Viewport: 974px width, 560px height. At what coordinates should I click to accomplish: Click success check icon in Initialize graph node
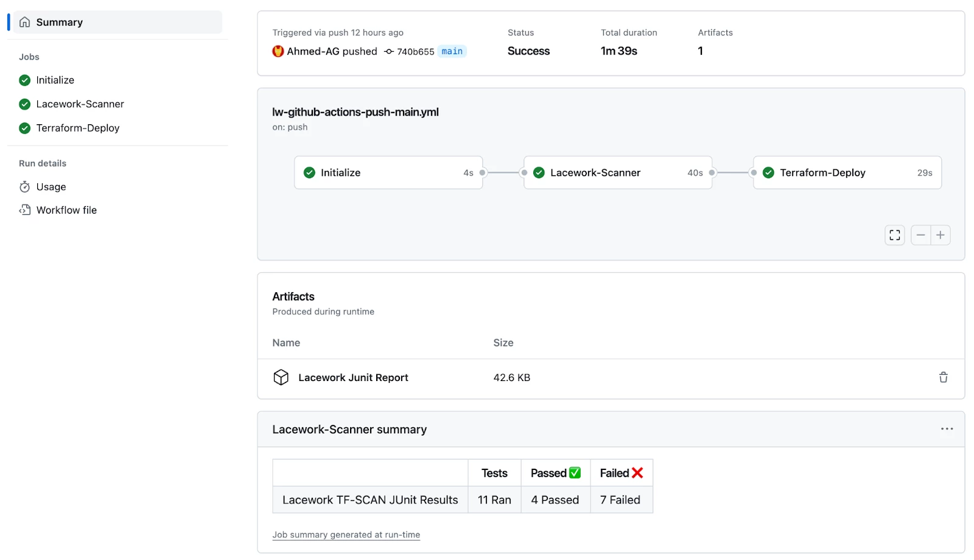tap(309, 173)
